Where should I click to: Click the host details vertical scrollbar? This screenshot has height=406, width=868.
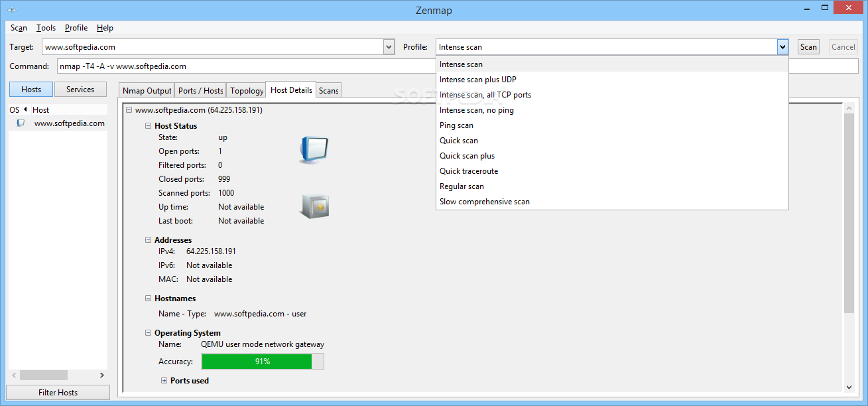pos(849,212)
